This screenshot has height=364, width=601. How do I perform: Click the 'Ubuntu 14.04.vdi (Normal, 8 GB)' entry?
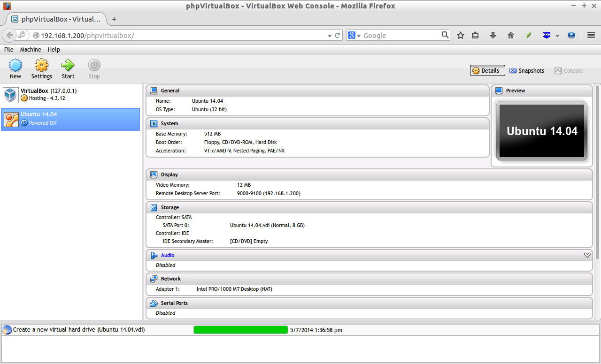coord(267,225)
